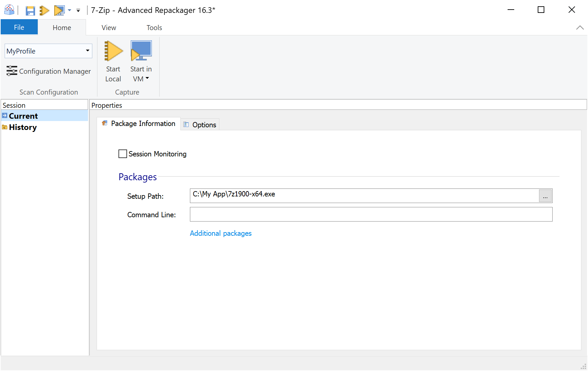The width and height of the screenshot is (588, 371).
Task: Switch to Package Information tab
Action: tap(139, 124)
